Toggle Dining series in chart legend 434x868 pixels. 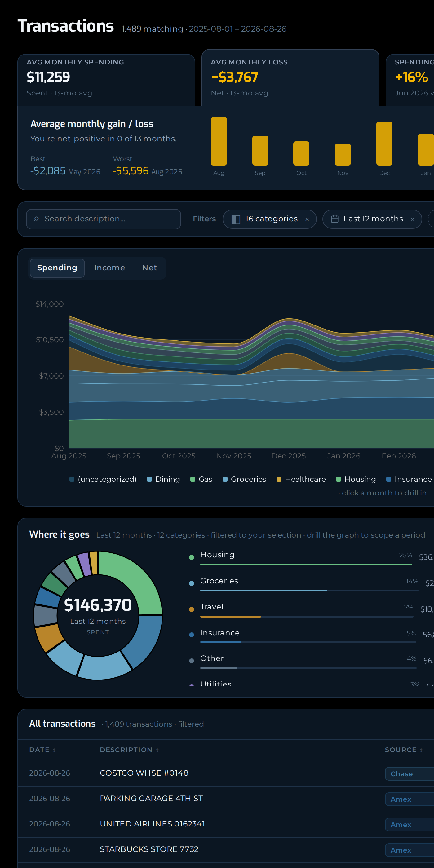(x=163, y=479)
